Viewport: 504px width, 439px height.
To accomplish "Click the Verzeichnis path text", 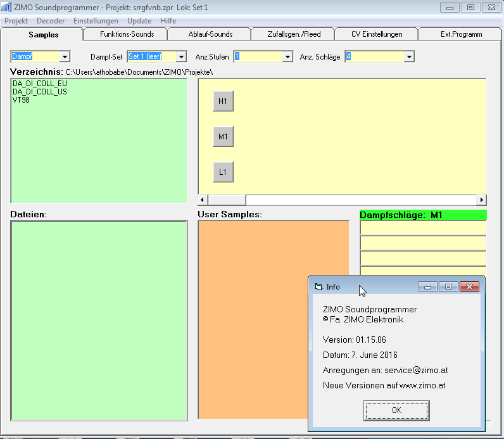I will (139, 72).
